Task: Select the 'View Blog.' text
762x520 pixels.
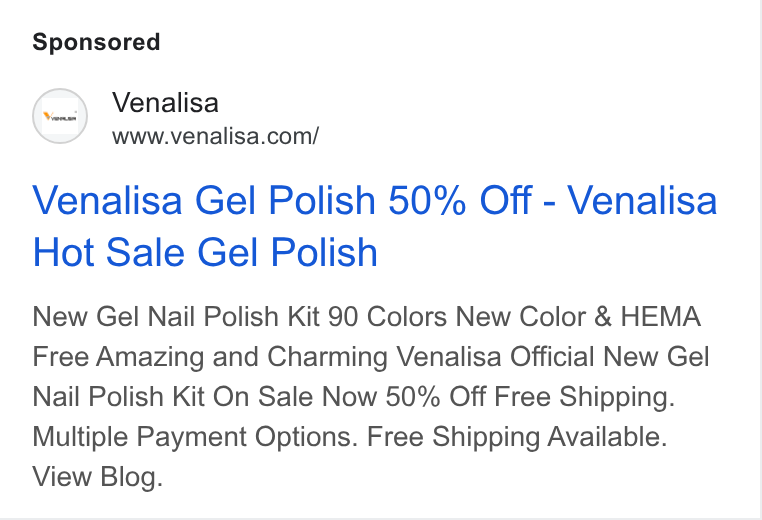Action: point(98,476)
